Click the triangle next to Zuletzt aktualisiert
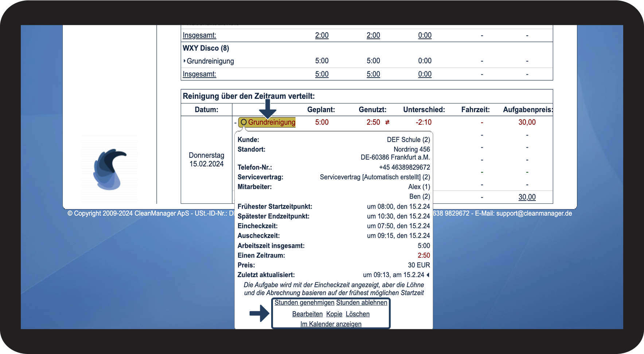The height and width of the screenshot is (354, 644). coord(428,275)
